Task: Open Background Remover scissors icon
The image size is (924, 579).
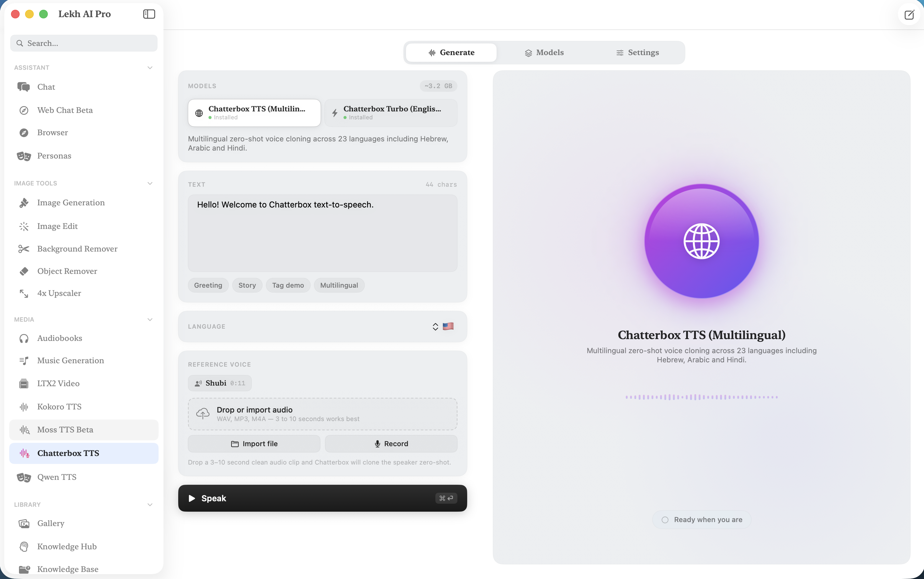Action: 24,249
